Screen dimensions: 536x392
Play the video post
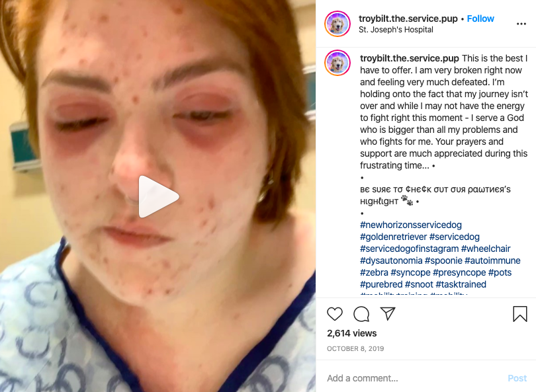click(x=159, y=197)
